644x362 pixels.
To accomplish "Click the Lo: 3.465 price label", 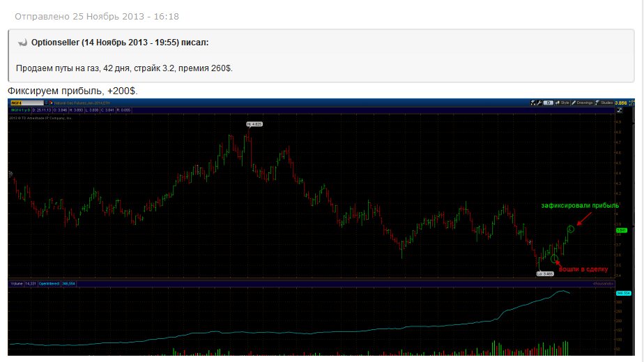I will [544, 274].
